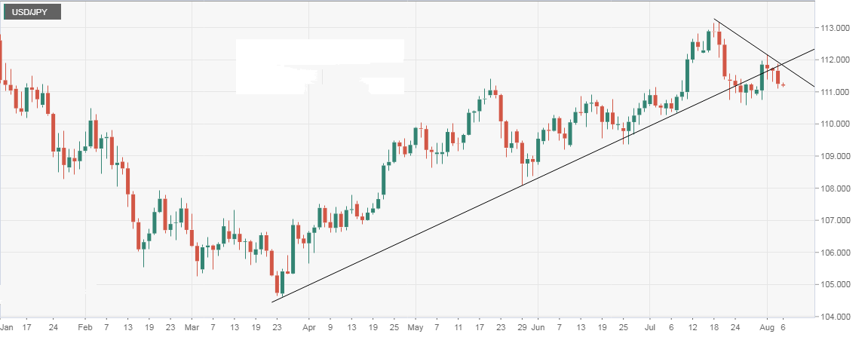
Task: Select the 110.000 price level label
Action: pos(839,124)
